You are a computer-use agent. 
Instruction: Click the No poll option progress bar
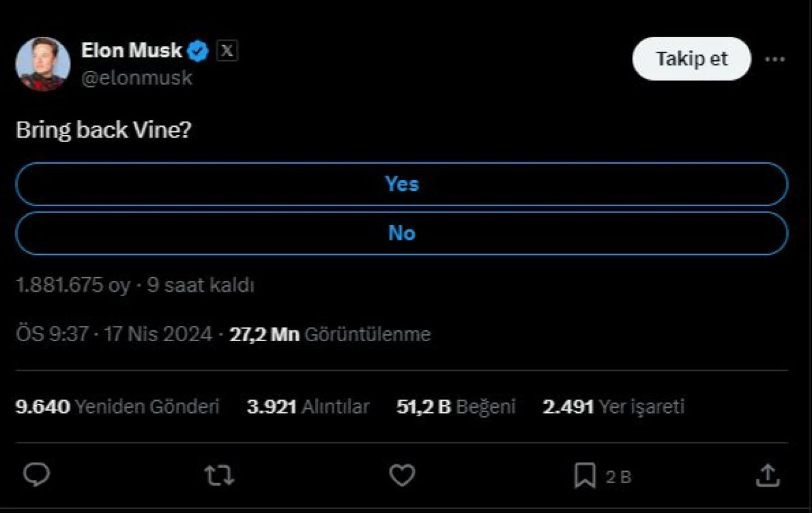tap(401, 233)
